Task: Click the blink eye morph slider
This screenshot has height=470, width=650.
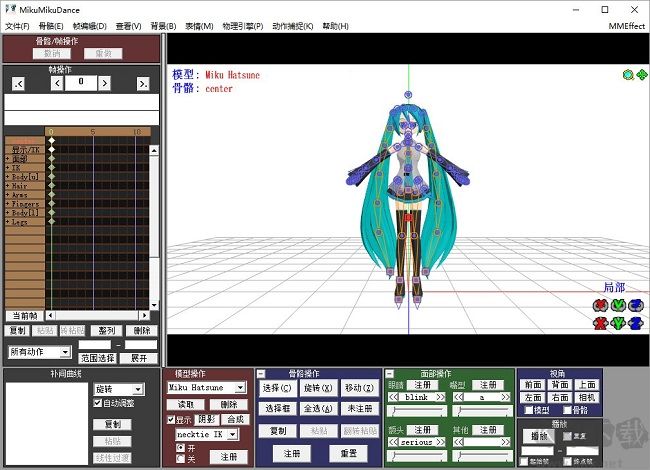Action: coord(418,410)
